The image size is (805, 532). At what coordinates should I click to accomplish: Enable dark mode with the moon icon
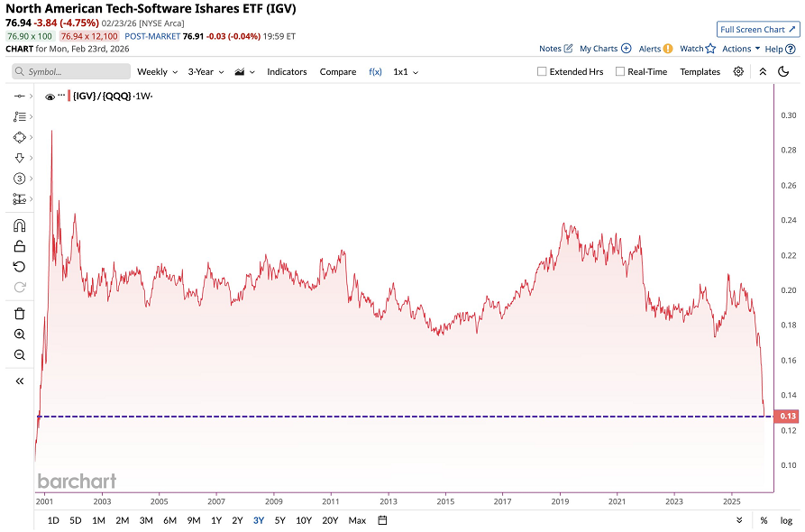point(782,71)
